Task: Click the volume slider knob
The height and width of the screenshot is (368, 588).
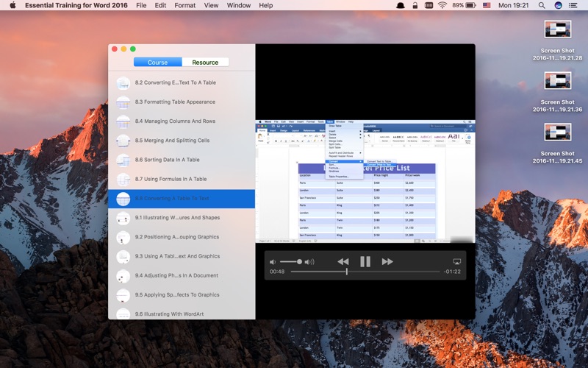Action: (x=299, y=262)
